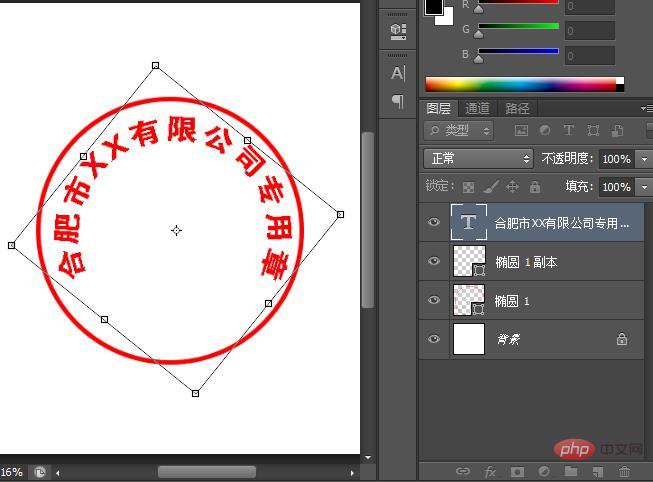
Task: Click the G green slider track
Action: 518,26
